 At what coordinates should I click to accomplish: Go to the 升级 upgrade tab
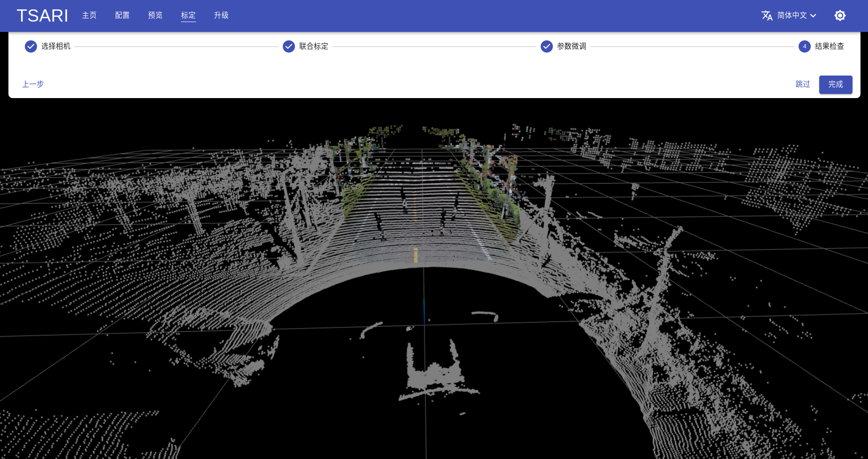point(221,15)
